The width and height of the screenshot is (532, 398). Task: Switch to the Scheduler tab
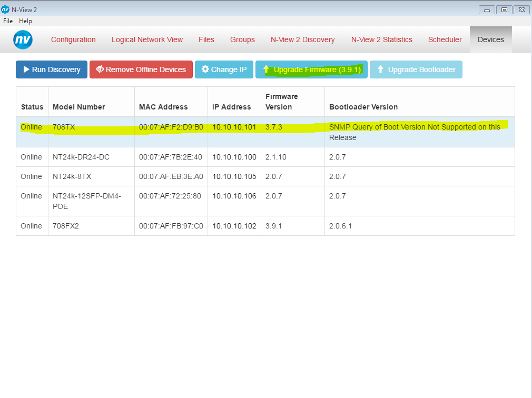[x=445, y=39]
